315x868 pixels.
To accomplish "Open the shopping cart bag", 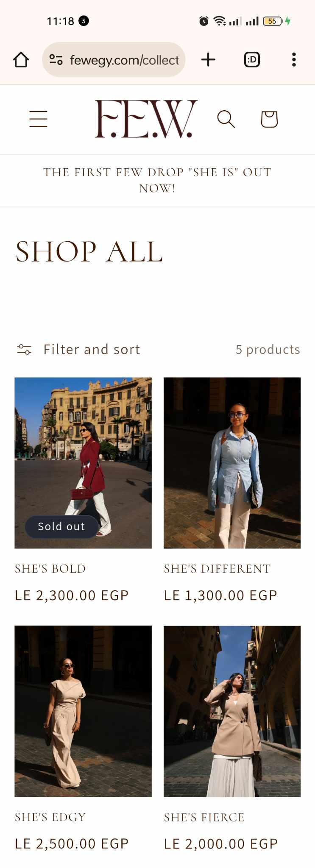I will [269, 119].
